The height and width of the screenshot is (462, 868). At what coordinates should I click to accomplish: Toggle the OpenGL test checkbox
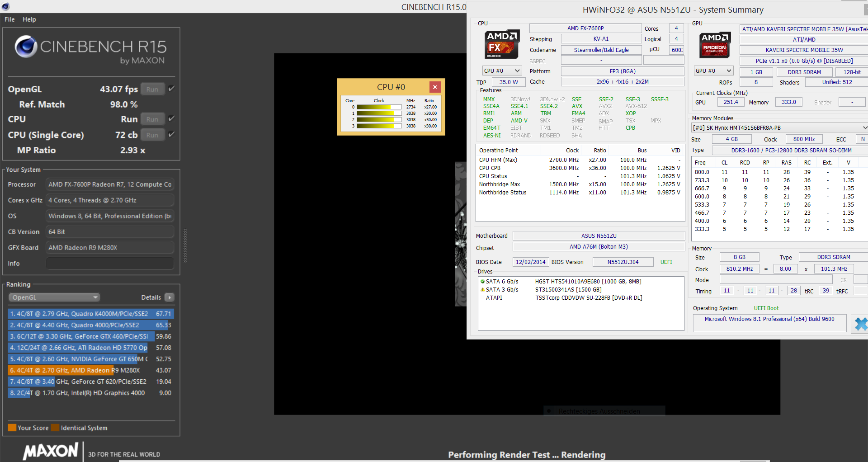(x=171, y=89)
